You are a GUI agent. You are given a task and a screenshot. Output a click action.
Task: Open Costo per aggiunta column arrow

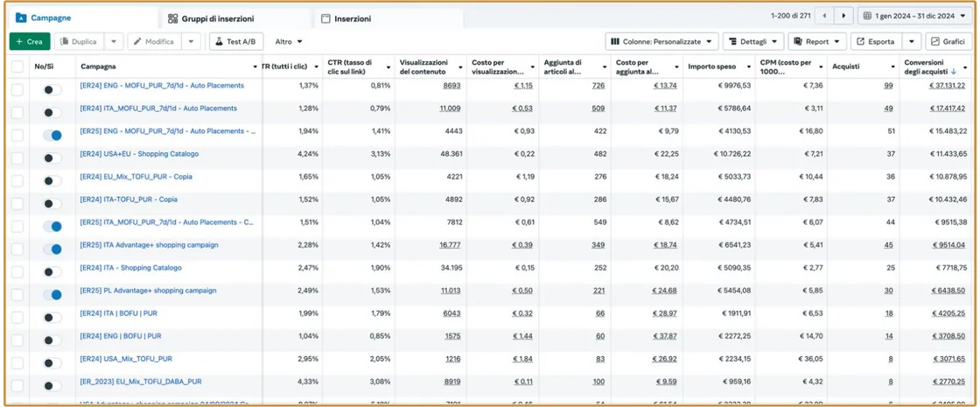(x=677, y=67)
